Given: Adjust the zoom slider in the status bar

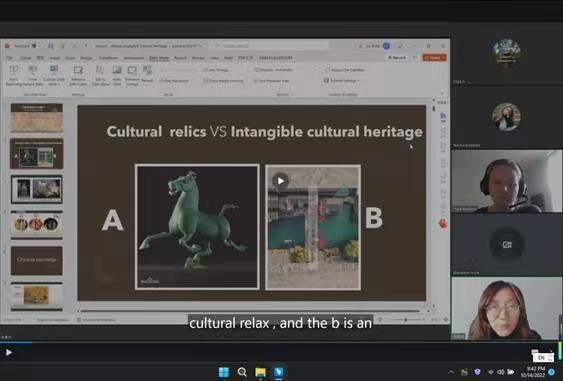Looking at the screenshot, I should click(406, 319).
